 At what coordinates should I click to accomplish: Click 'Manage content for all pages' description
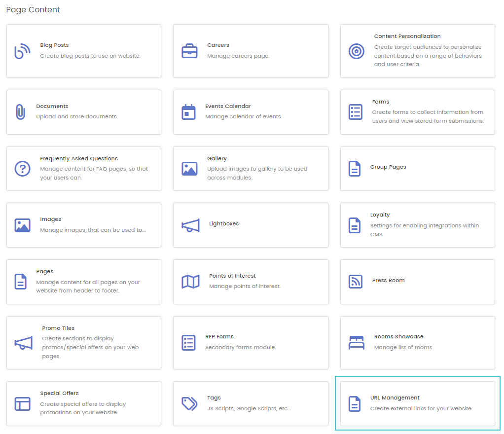(x=88, y=287)
